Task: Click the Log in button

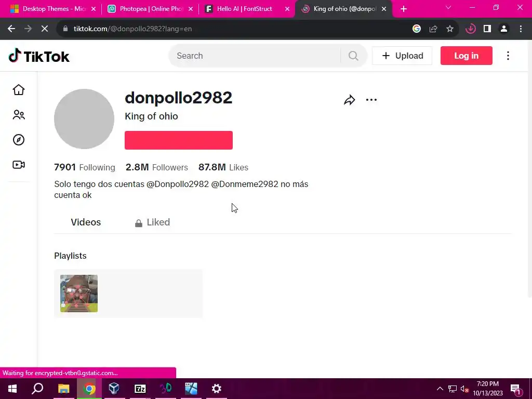Action: 466,56
